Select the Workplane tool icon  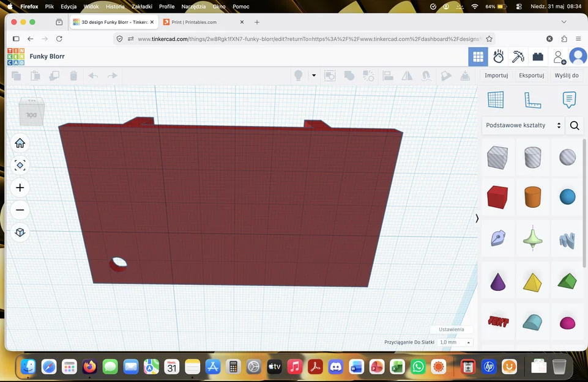(x=496, y=100)
